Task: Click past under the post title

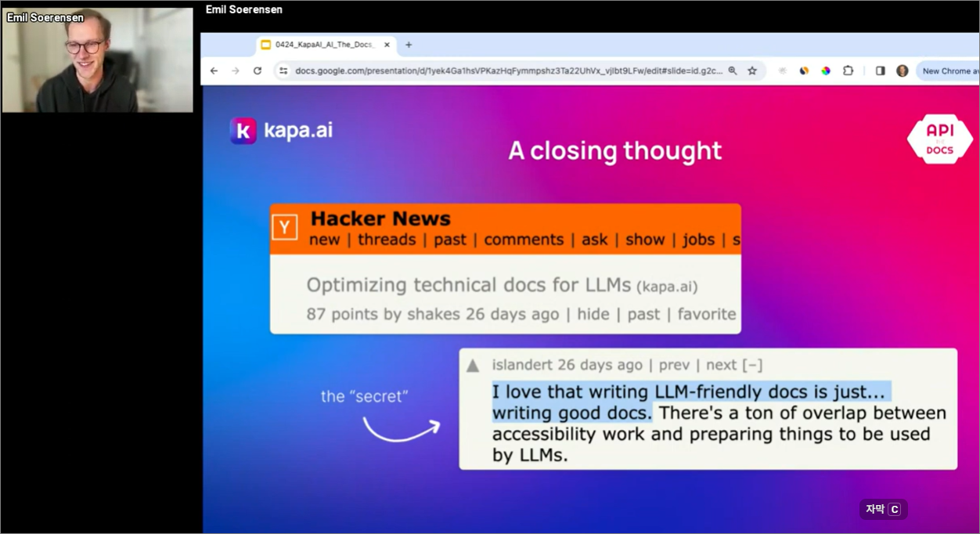Action: [643, 315]
